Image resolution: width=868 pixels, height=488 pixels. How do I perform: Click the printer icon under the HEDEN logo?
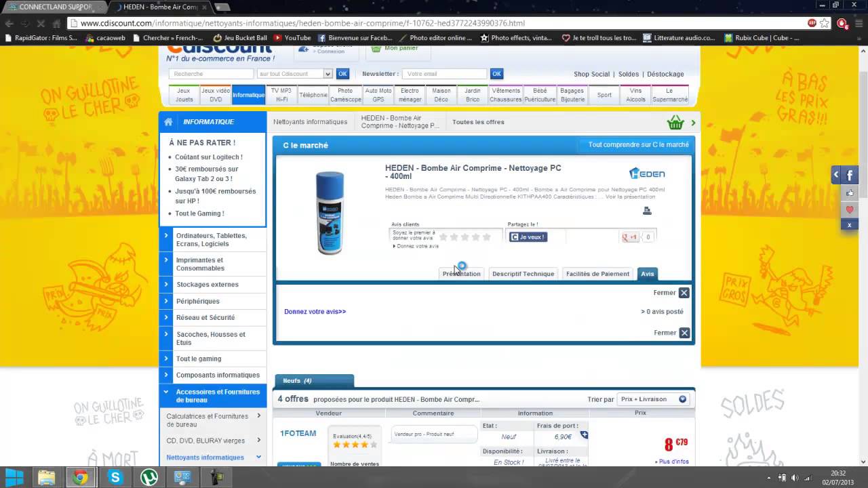[647, 211]
